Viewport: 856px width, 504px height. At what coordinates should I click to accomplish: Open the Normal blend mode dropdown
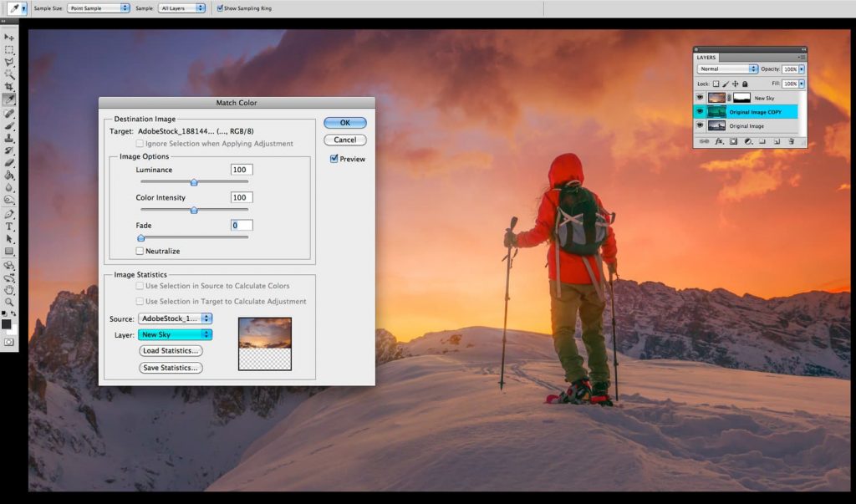[728, 69]
